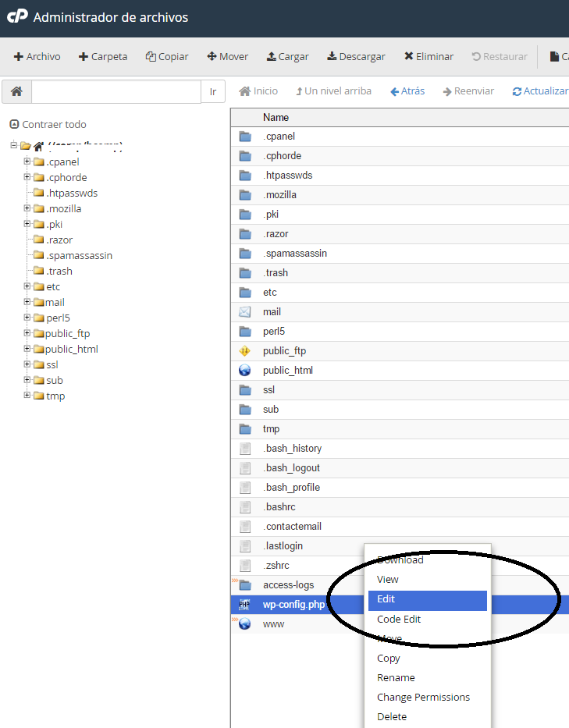Collapse the root home tree node
569x728 pixels.
13,145
